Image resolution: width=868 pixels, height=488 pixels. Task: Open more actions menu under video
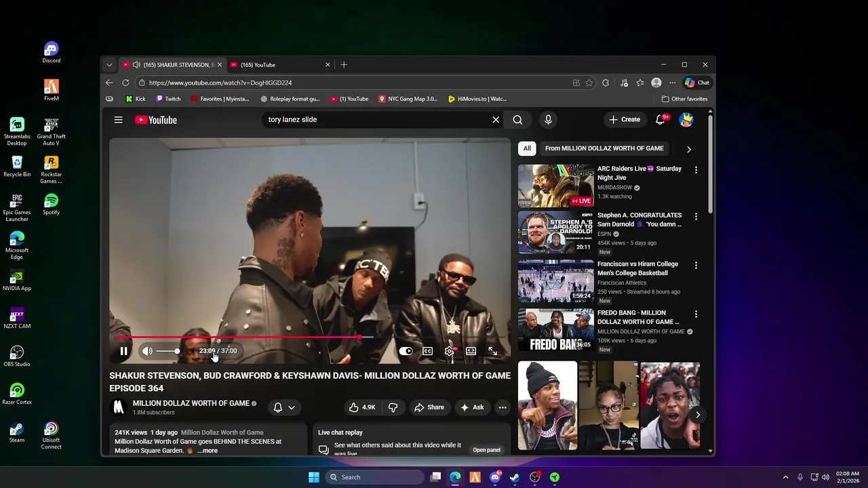pyautogui.click(x=502, y=407)
